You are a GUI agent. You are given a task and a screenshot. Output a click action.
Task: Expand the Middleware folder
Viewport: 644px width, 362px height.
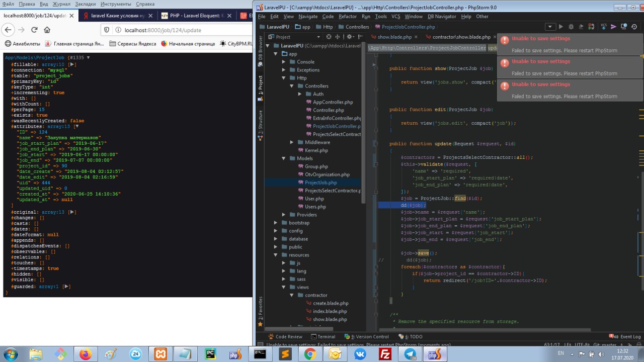(x=292, y=142)
